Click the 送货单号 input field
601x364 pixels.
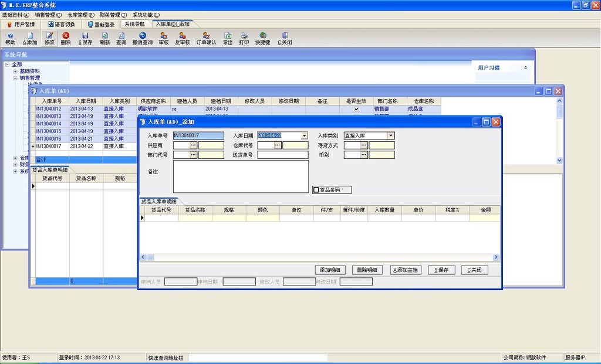point(282,155)
